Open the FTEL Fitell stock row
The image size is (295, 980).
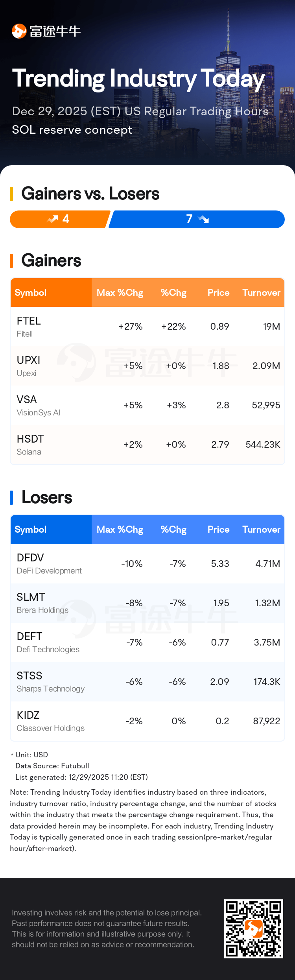click(x=147, y=327)
